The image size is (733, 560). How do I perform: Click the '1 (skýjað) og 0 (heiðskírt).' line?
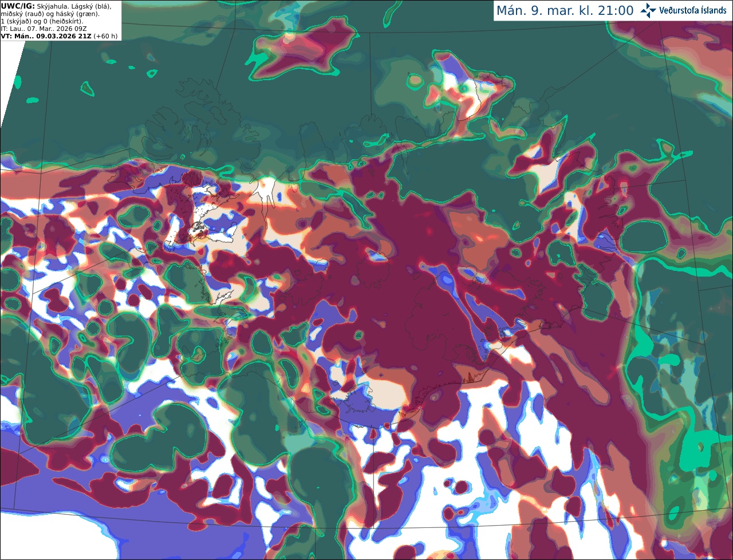click(x=42, y=21)
